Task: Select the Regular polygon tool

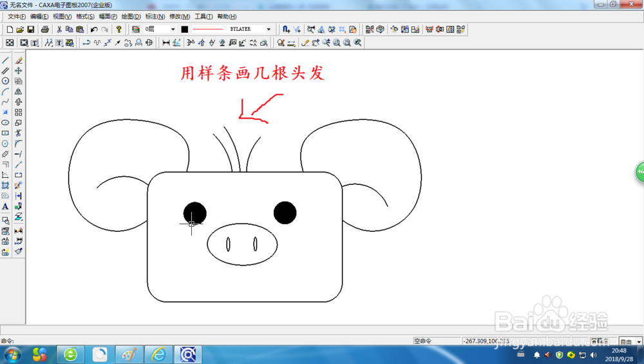Action: (x=5, y=144)
